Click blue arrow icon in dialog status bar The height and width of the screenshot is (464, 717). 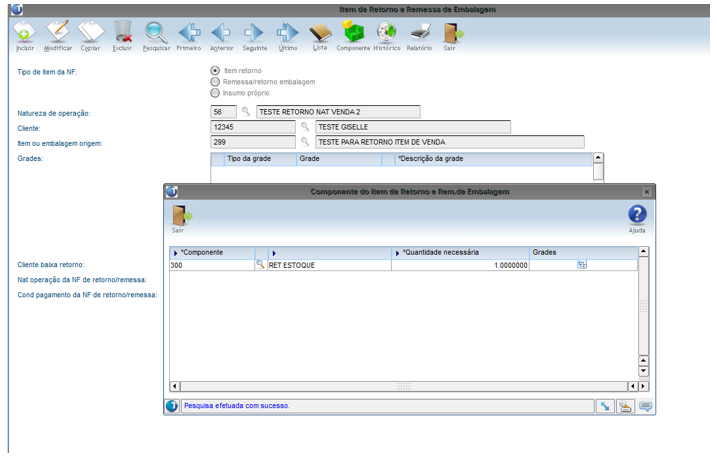click(x=605, y=405)
